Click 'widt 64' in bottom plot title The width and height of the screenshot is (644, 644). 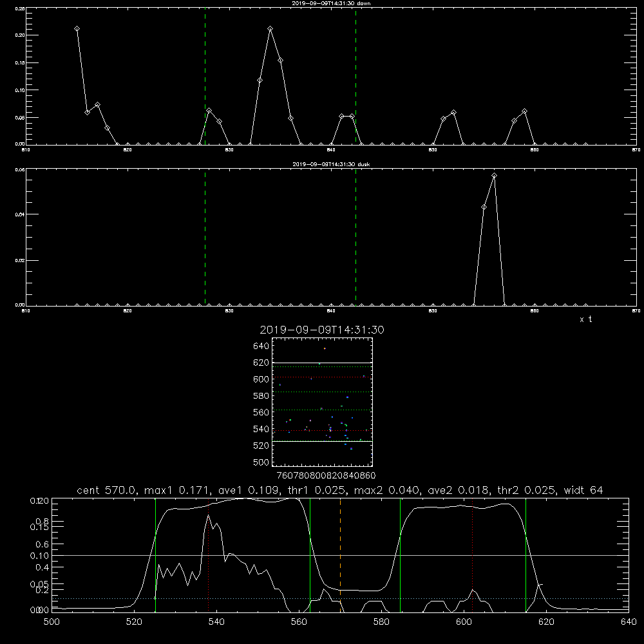(583, 490)
